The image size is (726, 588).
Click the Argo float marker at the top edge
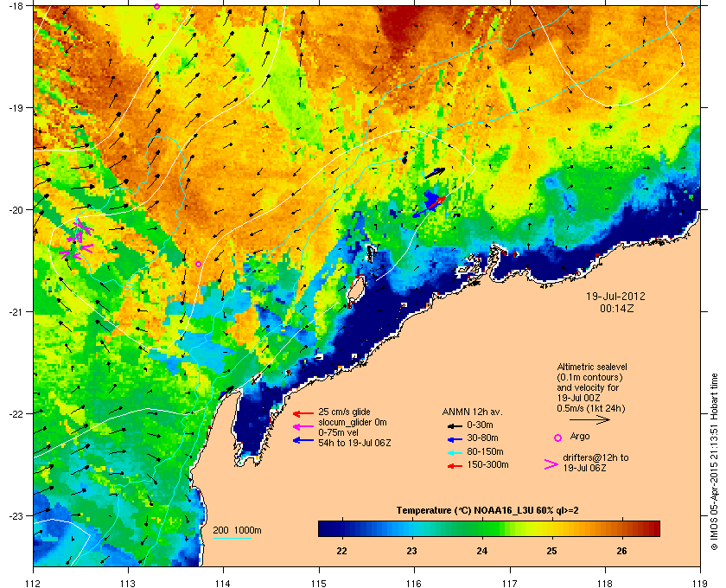point(157,7)
